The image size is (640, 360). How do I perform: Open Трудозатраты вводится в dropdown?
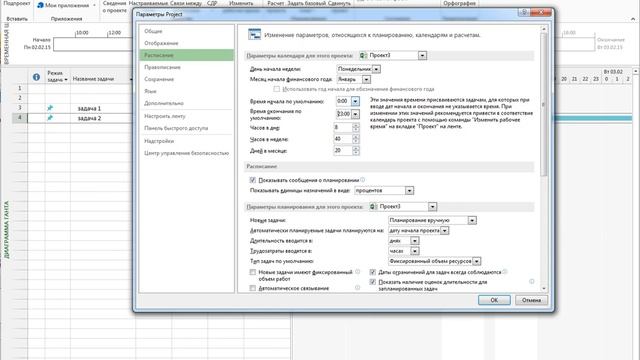tap(415, 251)
